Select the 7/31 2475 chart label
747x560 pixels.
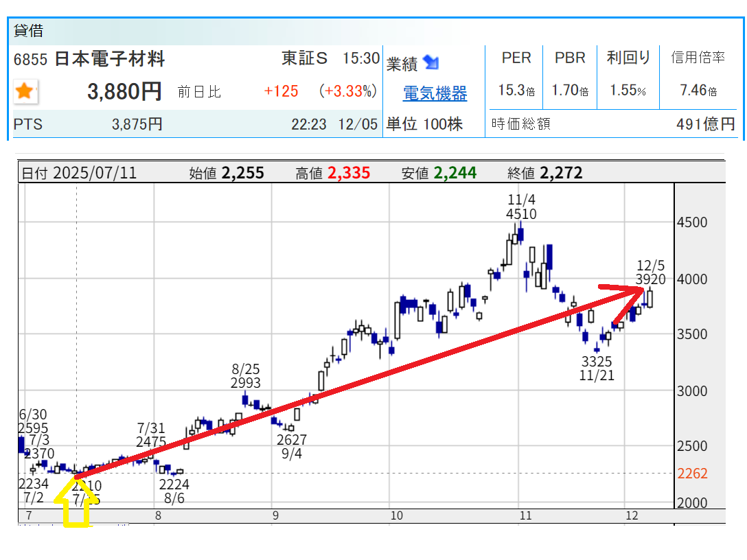(151, 434)
